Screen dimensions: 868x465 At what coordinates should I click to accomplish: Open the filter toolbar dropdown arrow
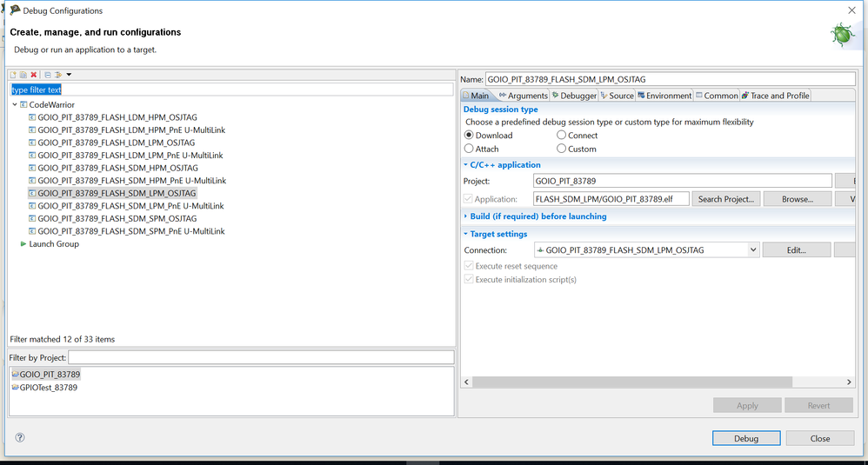(x=69, y=75)
